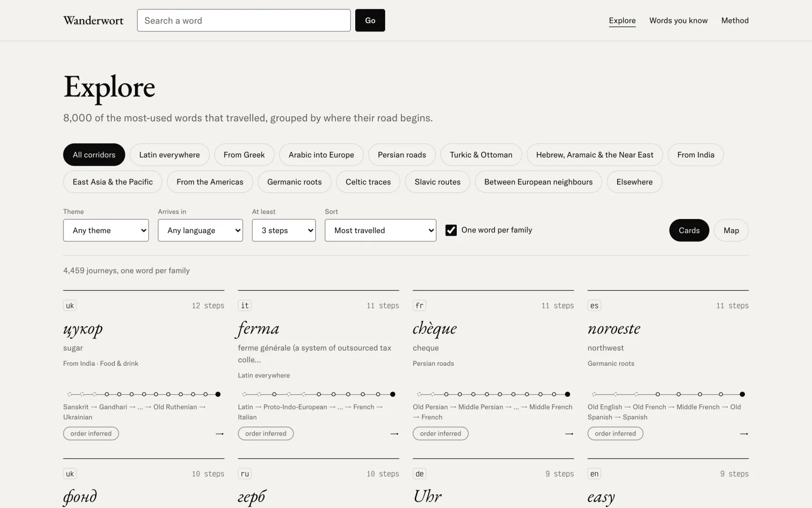Filter by Slavic routes corridor

[437, 182]
